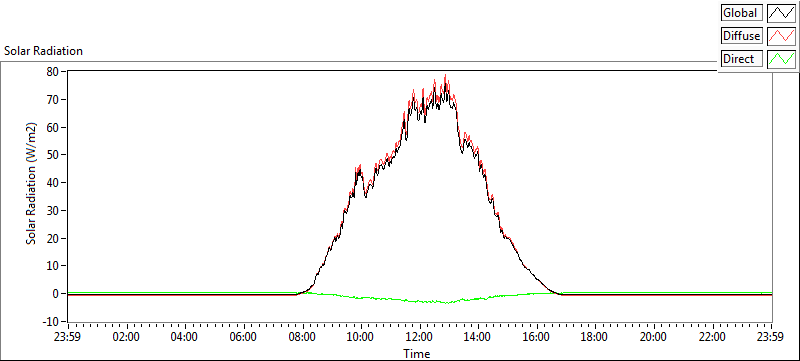Click the Solar Radiation (W/m2) axis label
The width and height of the screenshot is (800, 361).
32,183
